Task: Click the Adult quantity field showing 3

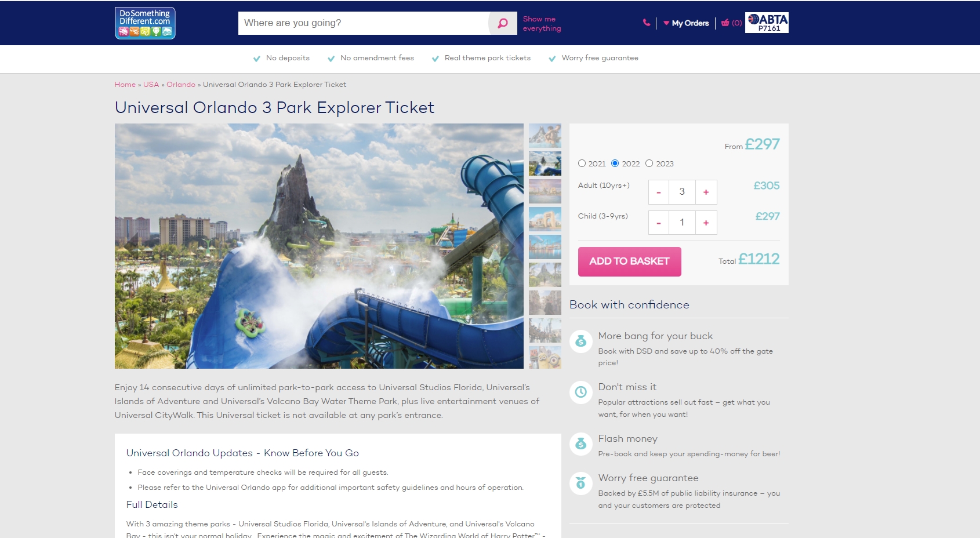Action: [x=682, y=192]
